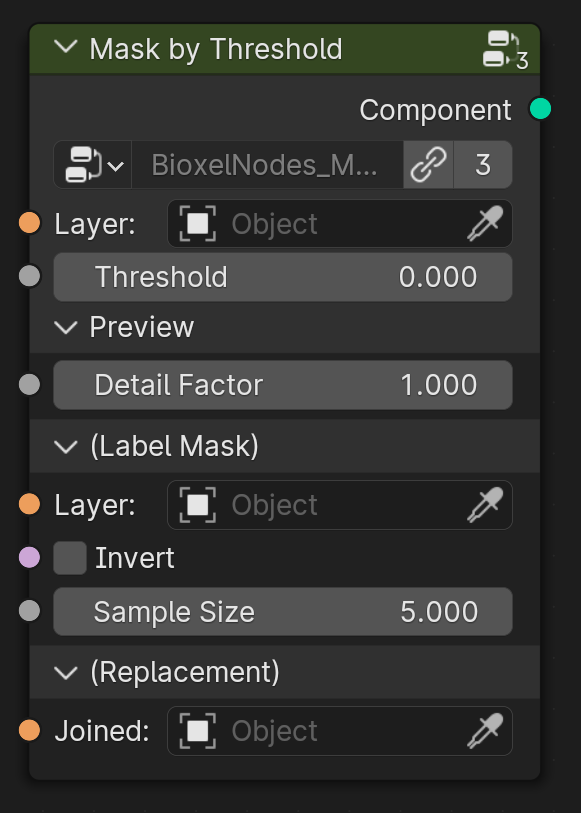Click the Detail Factor field
The image size is (581, 813).
(x=283, y=385)
